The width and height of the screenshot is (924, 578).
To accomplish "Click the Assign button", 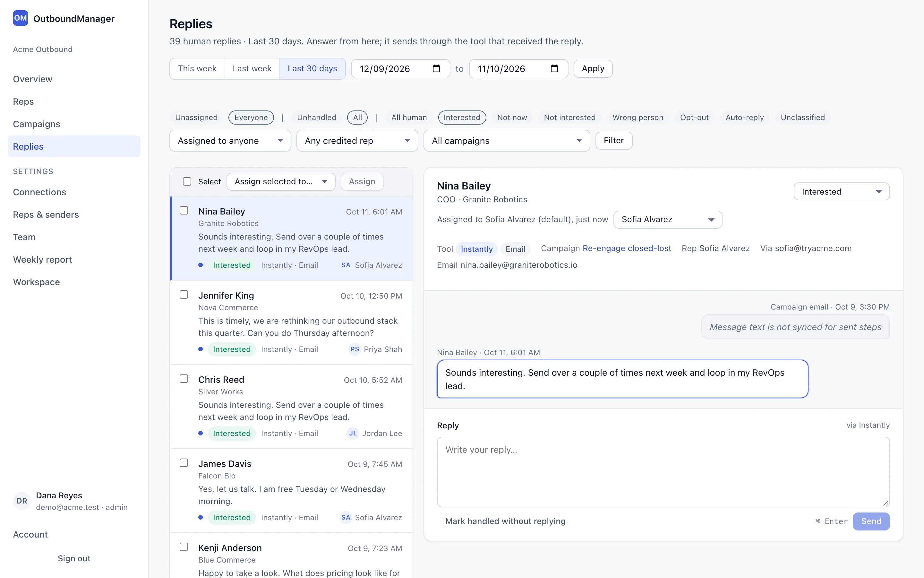I will pos(362,181).
